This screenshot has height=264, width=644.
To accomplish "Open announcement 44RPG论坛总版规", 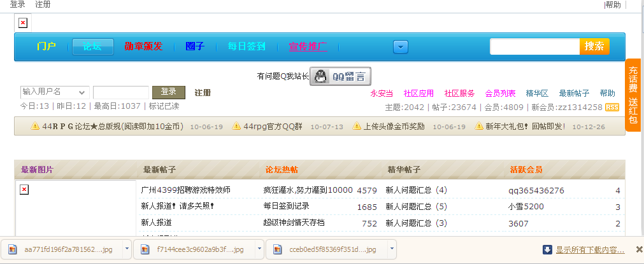I will click(113, 126).
